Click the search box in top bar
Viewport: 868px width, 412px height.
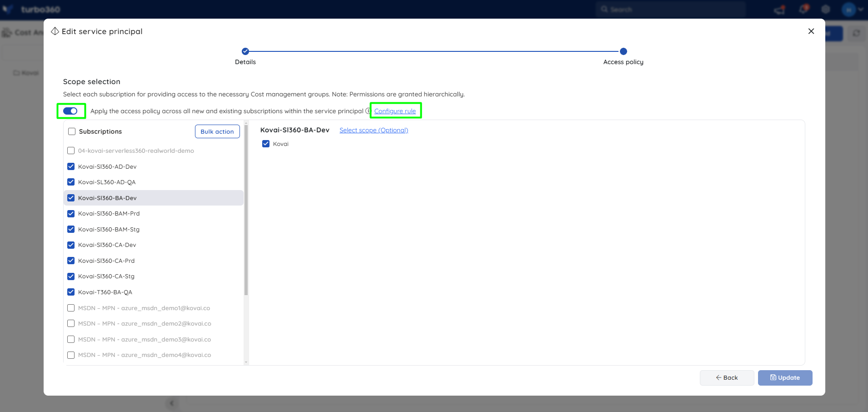click(670, 9)
